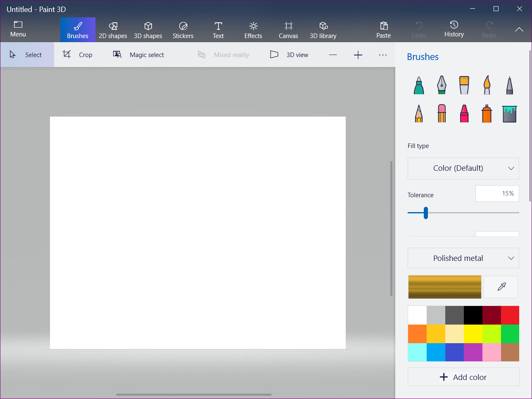
Task: Choose the amber gold color swatch
Action: coord(436,334)
